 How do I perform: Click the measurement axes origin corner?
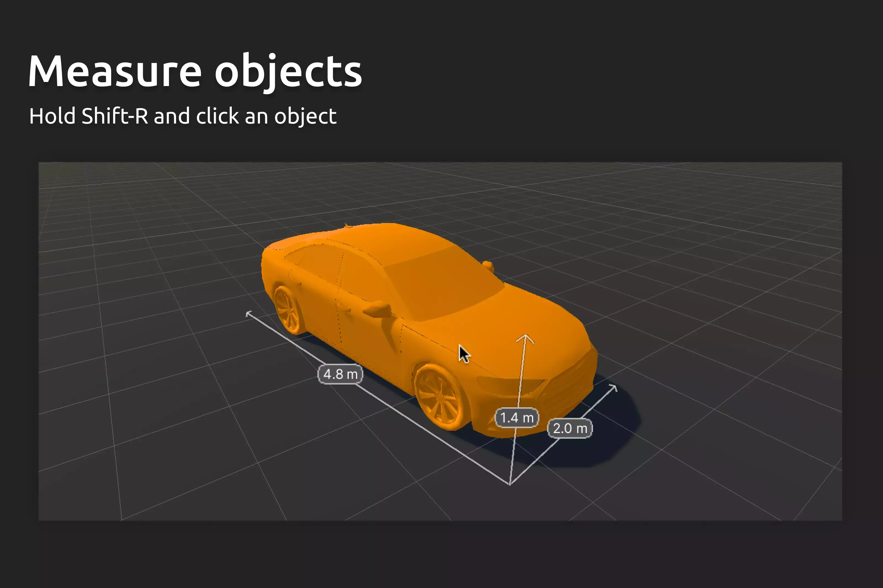(x=510, y=484)
